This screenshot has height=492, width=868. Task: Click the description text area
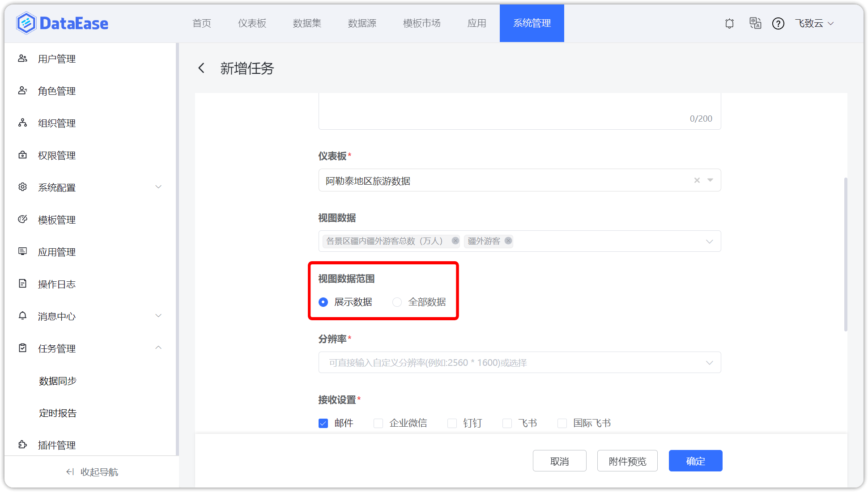519,111
